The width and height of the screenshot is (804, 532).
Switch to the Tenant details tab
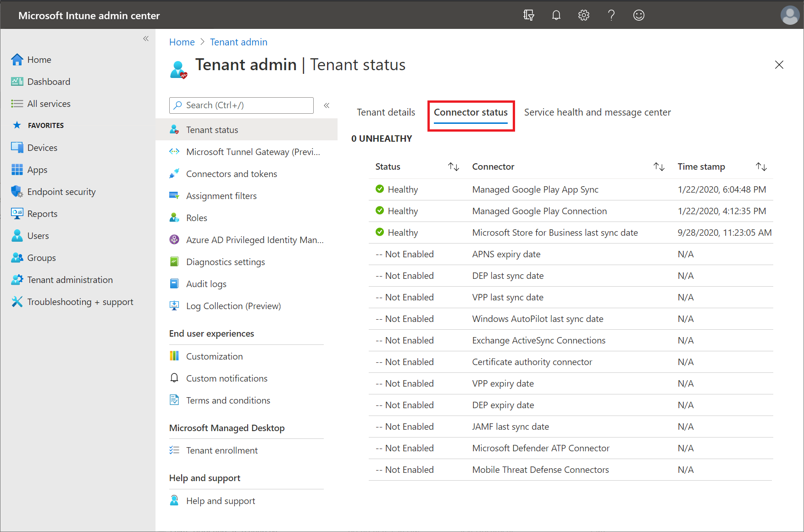pyautogui.click(x=386, y=112)
